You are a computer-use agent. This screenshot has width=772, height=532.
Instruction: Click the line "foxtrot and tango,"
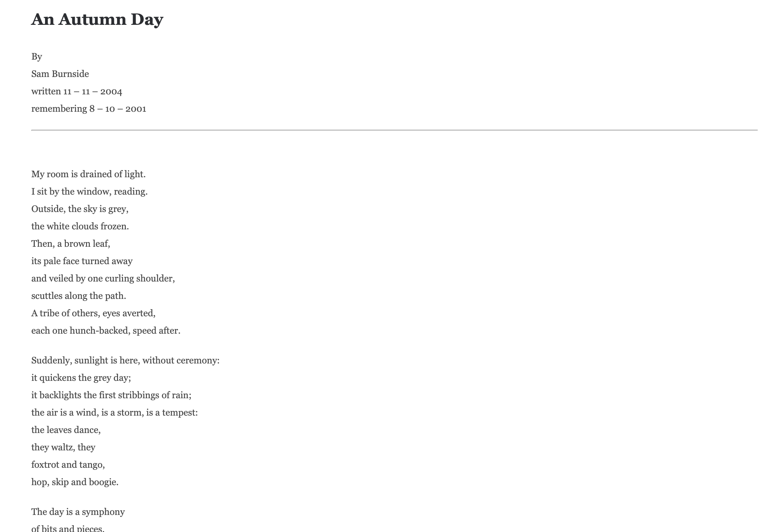click(68, 464)
